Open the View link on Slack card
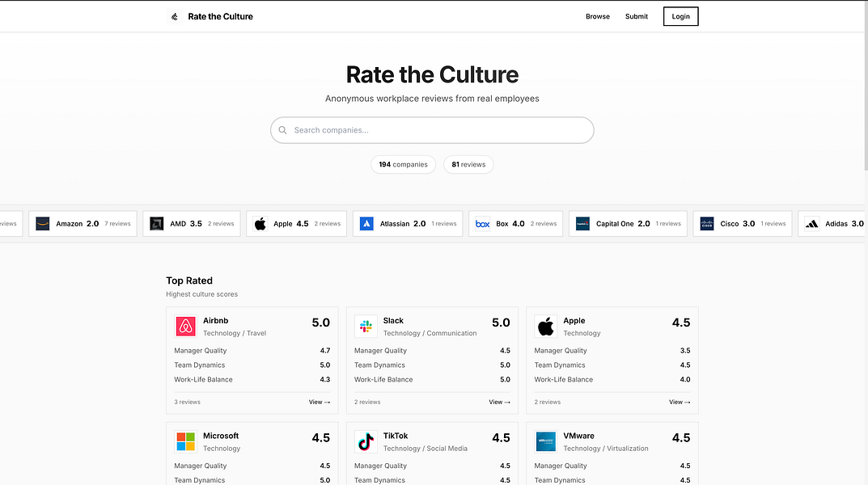The width and height of the screenshot is (868, 485). pos(499,402)
